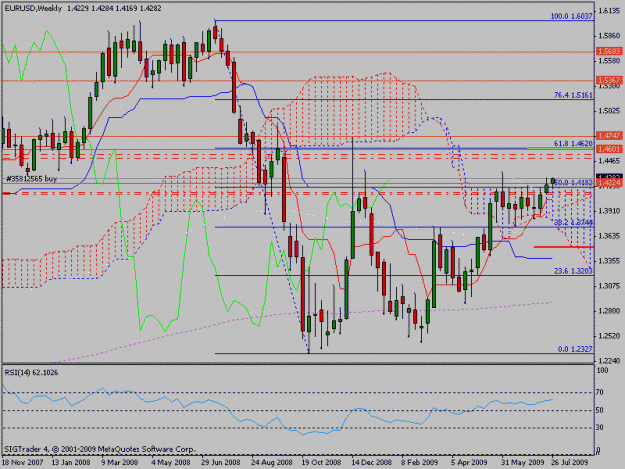Click the 1.6135 price scale value
This screenshot has height=469, width=625.
(609, 11)
